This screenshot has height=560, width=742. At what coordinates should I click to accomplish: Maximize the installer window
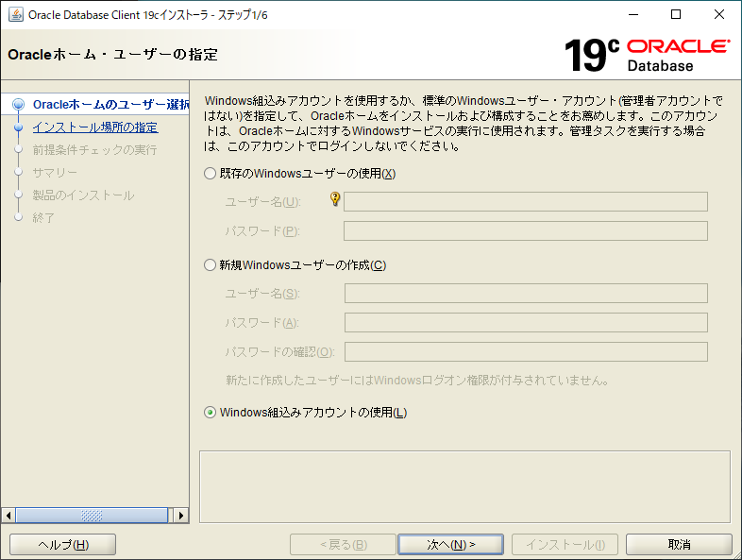[676, 15]
